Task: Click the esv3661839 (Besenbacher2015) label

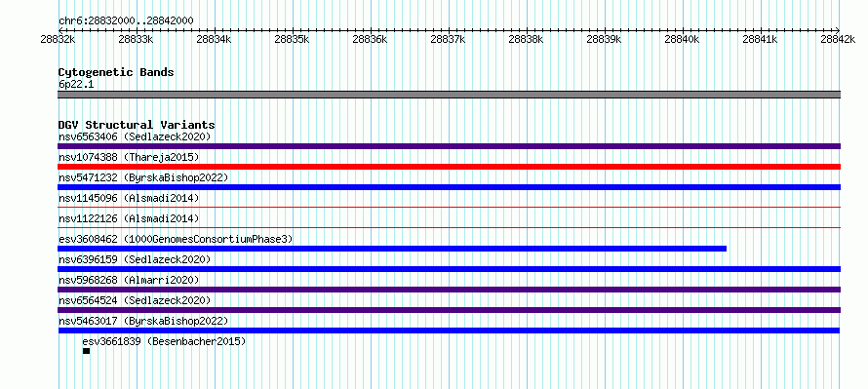Action: pos(164,341)
